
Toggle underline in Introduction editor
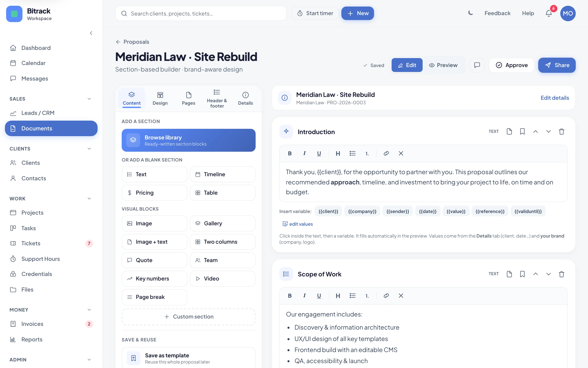(x=319, y=153)
